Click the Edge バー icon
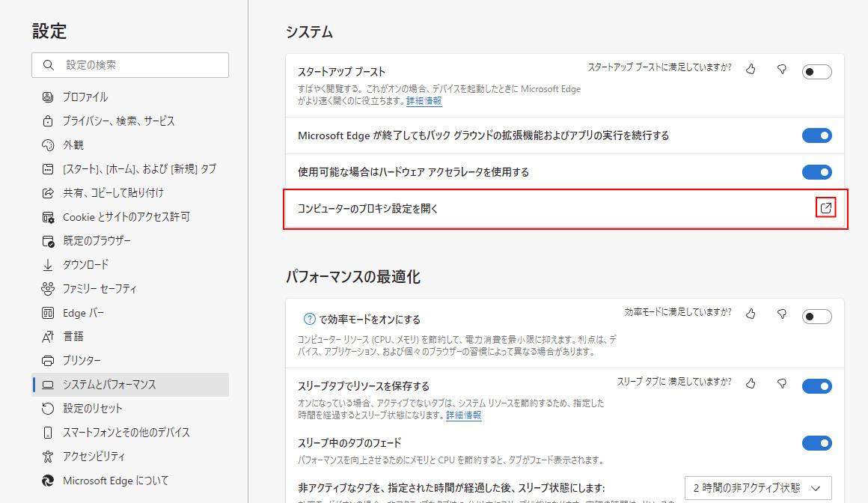The height and width of the screenshot is (503, 868). pos(48,313)
